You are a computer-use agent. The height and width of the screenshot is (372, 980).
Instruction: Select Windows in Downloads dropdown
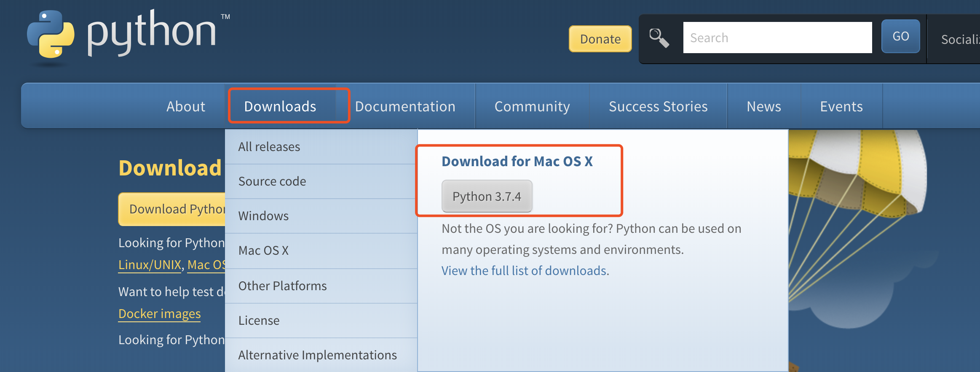(x=321, y=216)
